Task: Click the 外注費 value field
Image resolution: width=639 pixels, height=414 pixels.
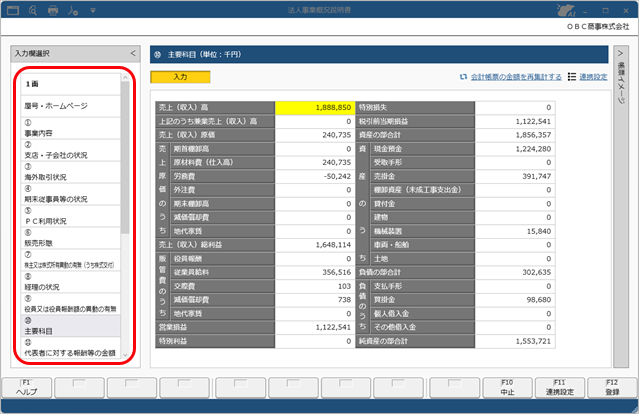Action: pyautogui.click(x=315, y=190)
